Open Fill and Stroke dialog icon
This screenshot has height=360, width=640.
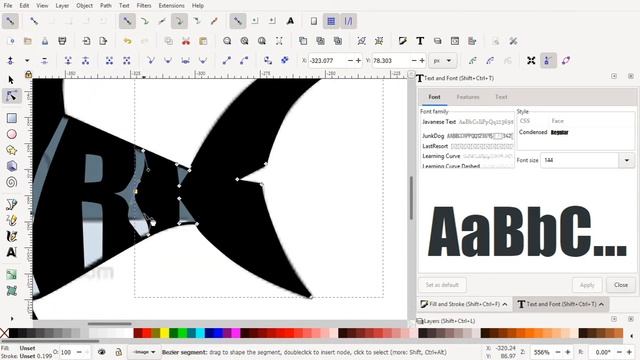pyautogui.click(x=403, y=41)
